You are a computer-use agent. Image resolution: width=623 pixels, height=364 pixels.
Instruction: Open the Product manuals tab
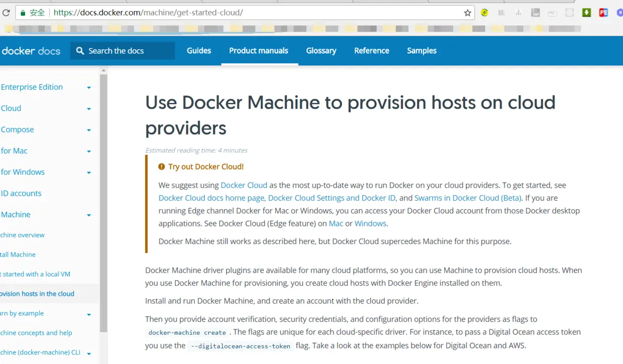pos(259,51)
